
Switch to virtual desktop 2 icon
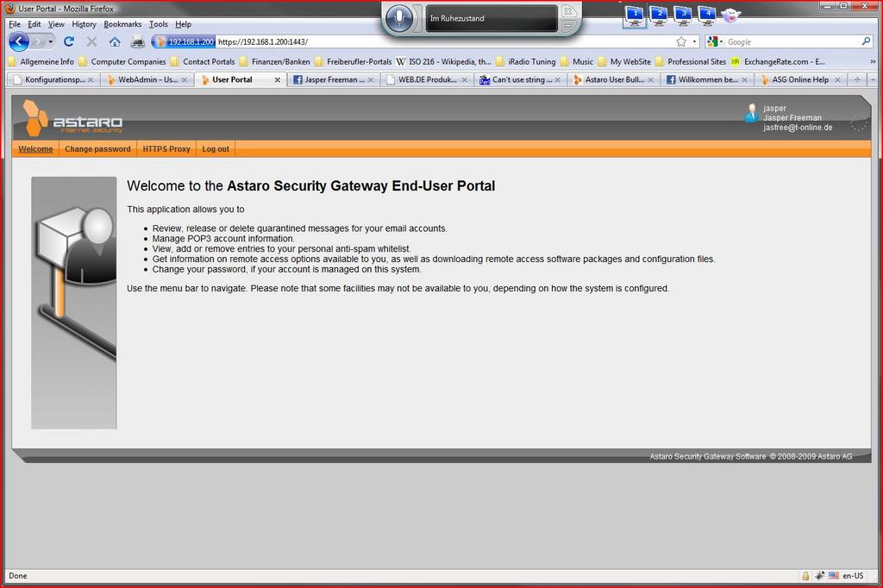click(658, 15)
